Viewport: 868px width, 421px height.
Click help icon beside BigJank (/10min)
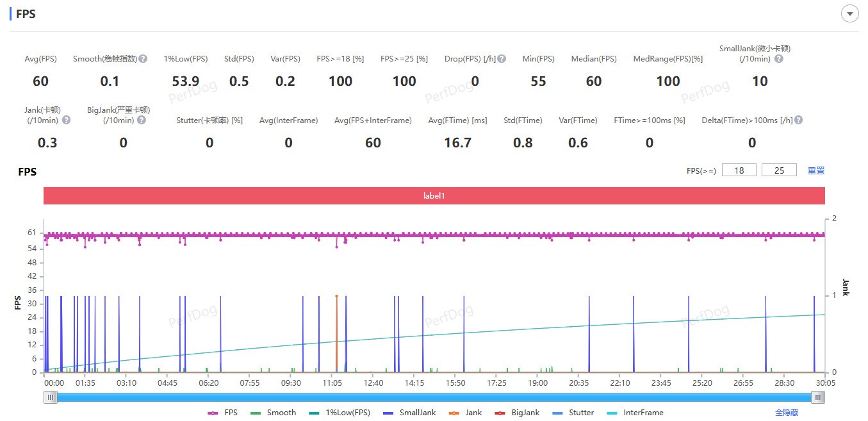click(142, 120)
